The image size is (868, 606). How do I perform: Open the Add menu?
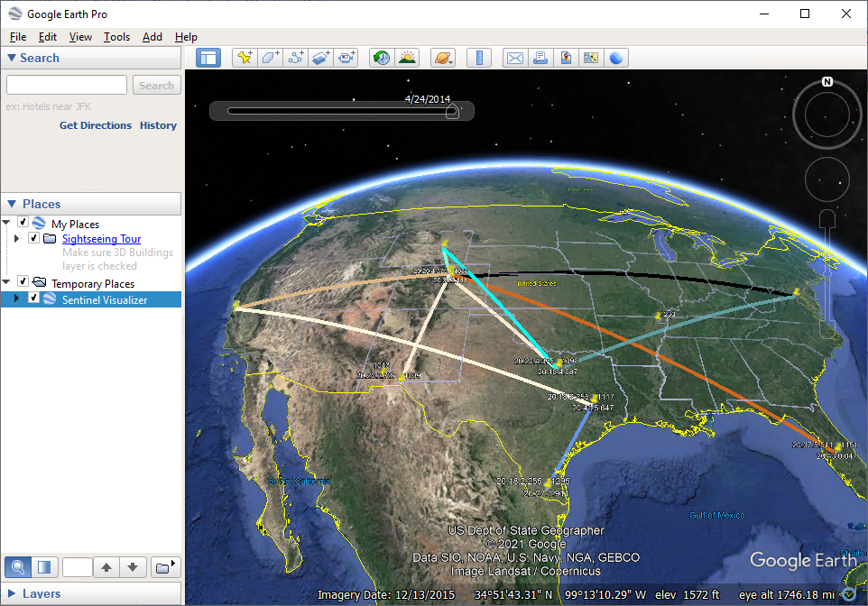(152, 37)
